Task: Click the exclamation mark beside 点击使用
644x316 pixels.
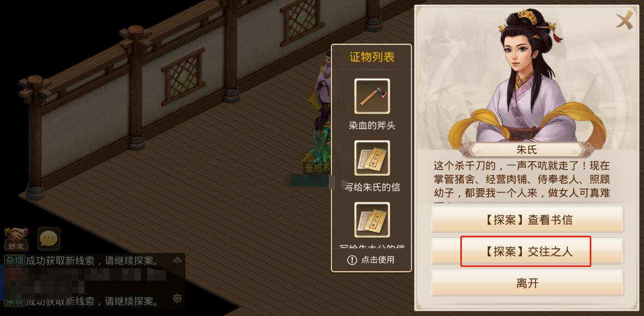Action: point(352,260)
